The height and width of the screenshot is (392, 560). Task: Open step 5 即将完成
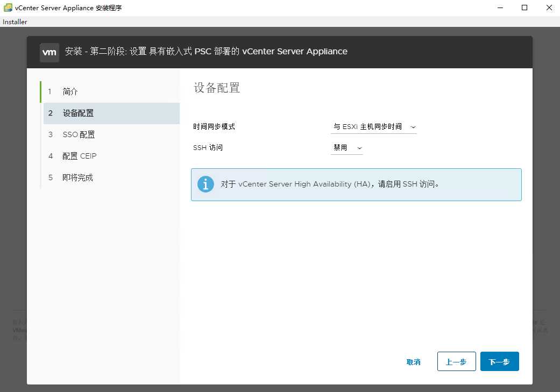(77, 177)
